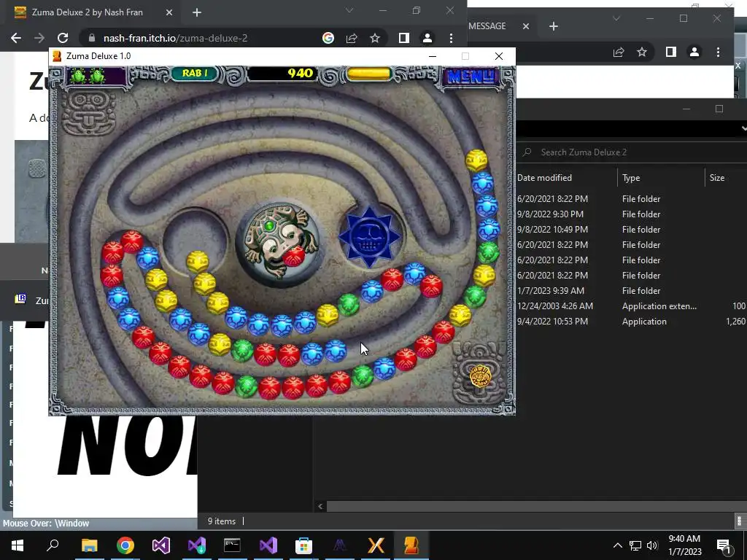
Task: Click the Application exten... type cell
Action: [x=659, y=306]
